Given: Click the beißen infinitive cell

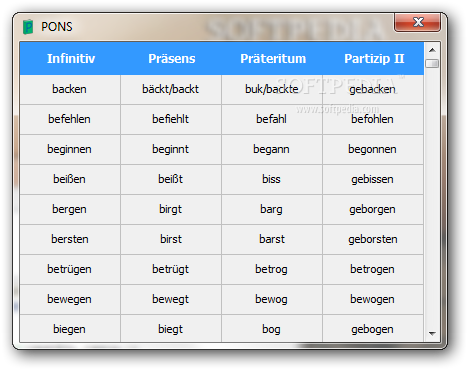Looking at the screenshot, I should coord(70,179).
